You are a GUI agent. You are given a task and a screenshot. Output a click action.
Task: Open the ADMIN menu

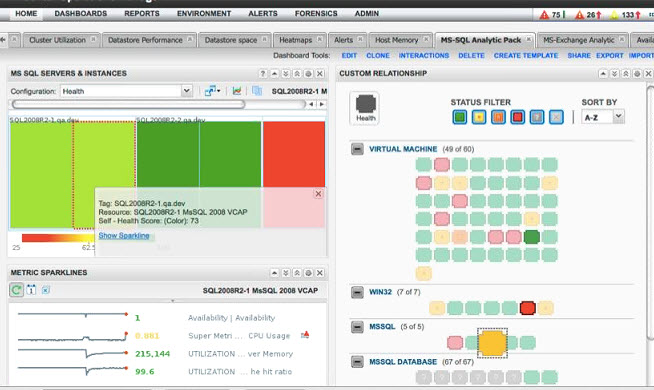click(x=367, y=14)
